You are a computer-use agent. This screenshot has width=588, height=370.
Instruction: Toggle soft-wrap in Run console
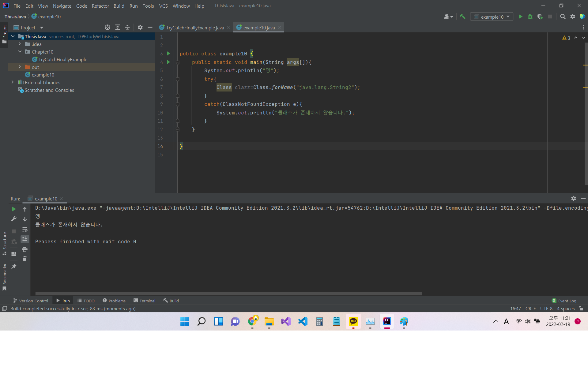[x=25, y=229]
